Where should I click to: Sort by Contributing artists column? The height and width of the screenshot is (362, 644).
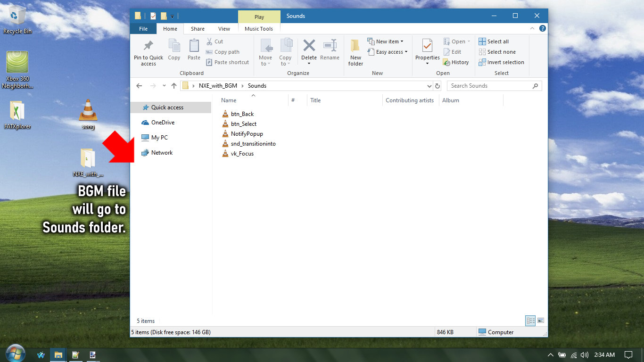[411, 100]
